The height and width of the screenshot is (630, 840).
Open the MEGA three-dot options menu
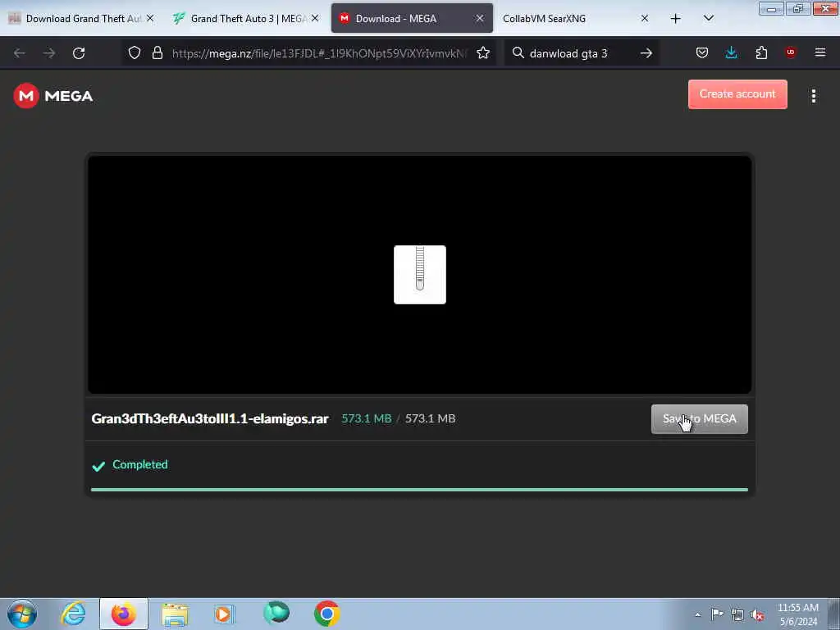[x=813, y=96]
